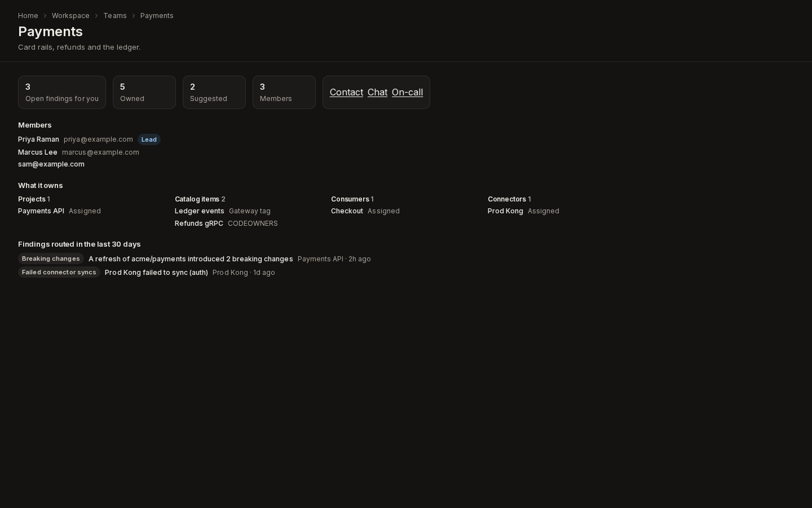Open the Payments API project
The width and height of the screenshot is (812, 508).
(41, 211)
